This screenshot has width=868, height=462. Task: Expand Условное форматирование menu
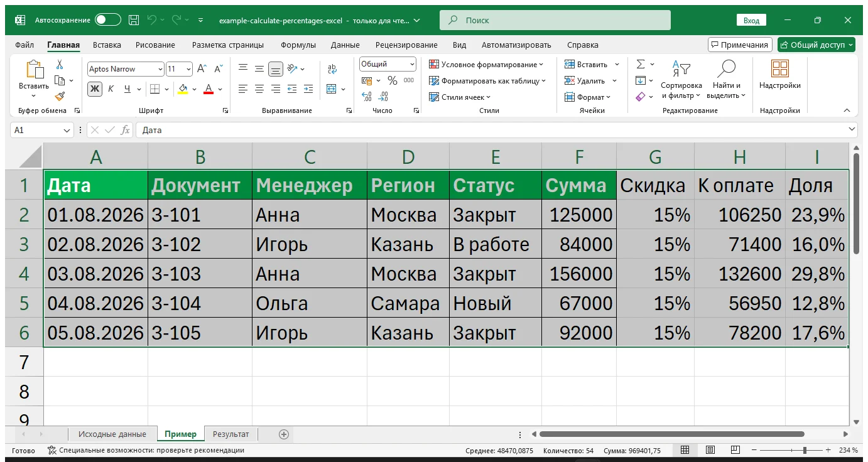(x=486, y=65)
